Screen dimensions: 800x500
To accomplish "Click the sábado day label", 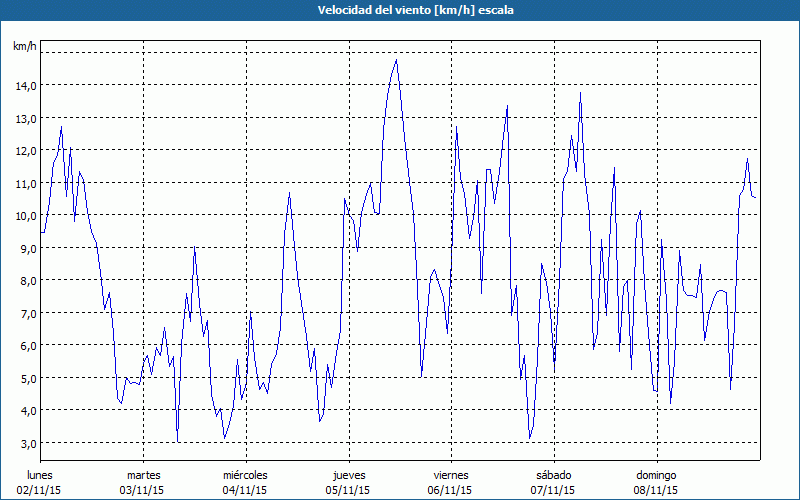I will pyautogui.click(x=553, y=475).
